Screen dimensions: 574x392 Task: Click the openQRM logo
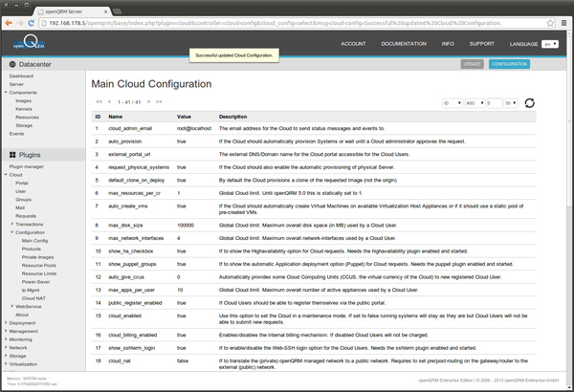point(29,42)
